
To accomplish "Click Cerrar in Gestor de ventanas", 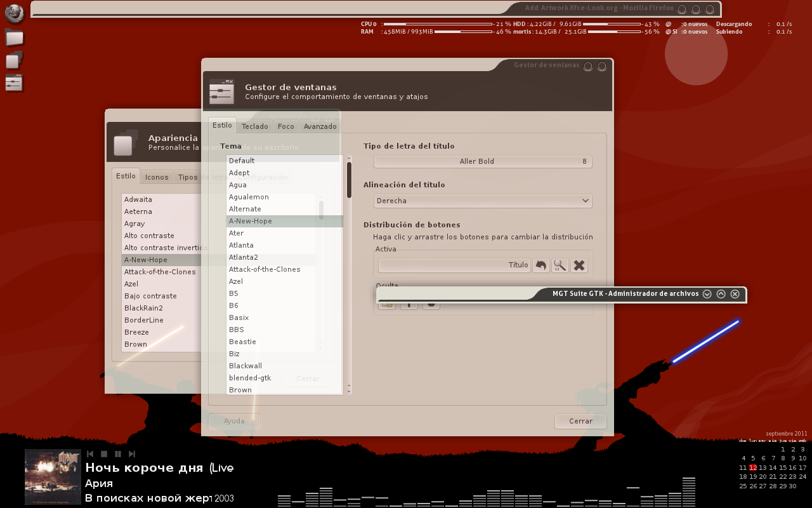I will tap(580, 421).
